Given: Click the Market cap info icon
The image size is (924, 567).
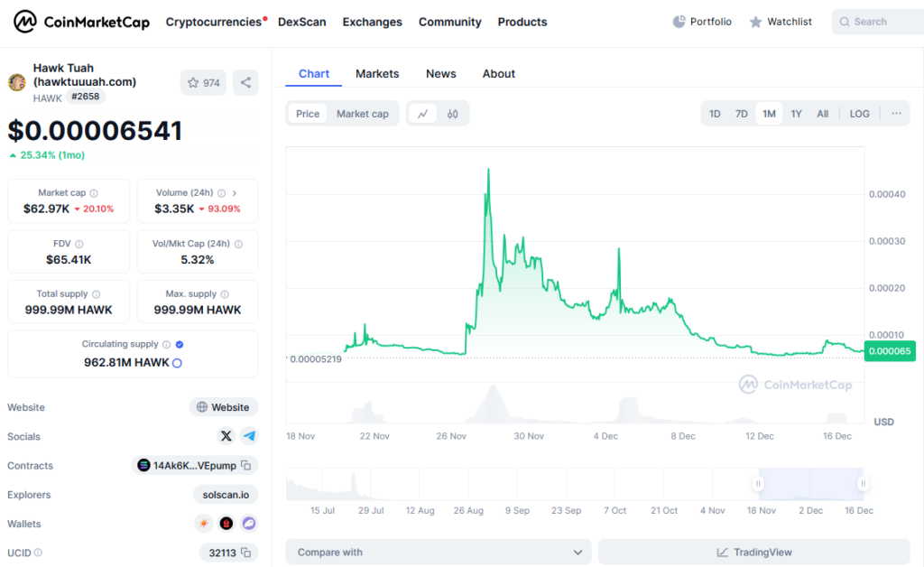Looking at the screenshot, I should coord(94,193).
